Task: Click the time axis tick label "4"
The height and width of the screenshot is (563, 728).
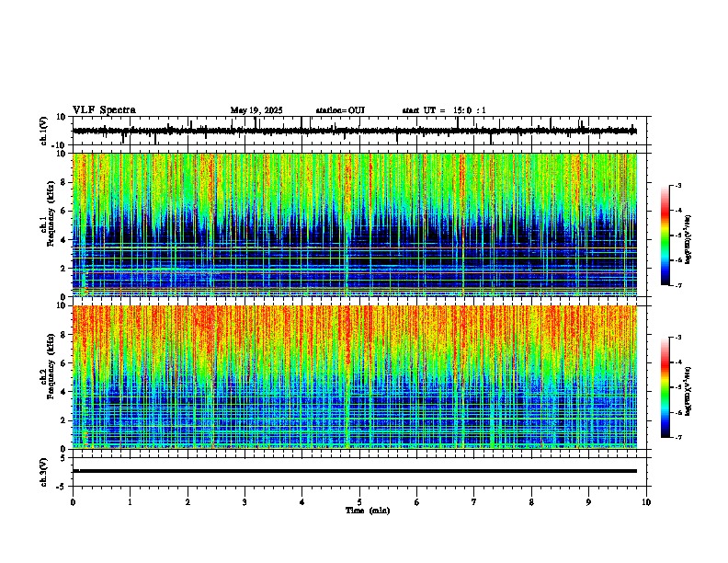Action: pyautogui.click(x=302, y=502)
